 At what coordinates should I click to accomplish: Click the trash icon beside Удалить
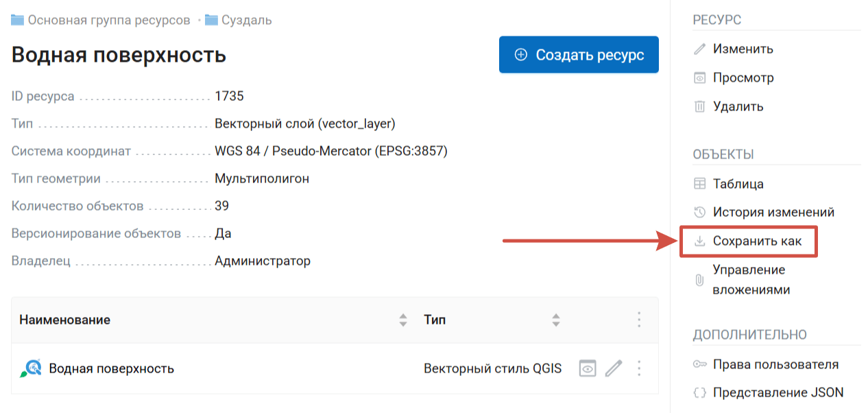(699, 107)
